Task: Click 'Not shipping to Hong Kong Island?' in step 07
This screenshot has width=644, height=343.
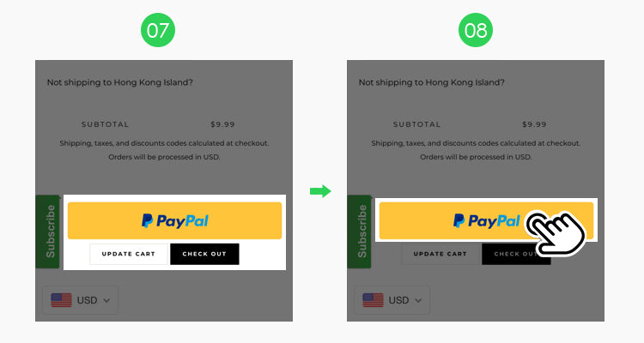Action: (x=120, y=82)
